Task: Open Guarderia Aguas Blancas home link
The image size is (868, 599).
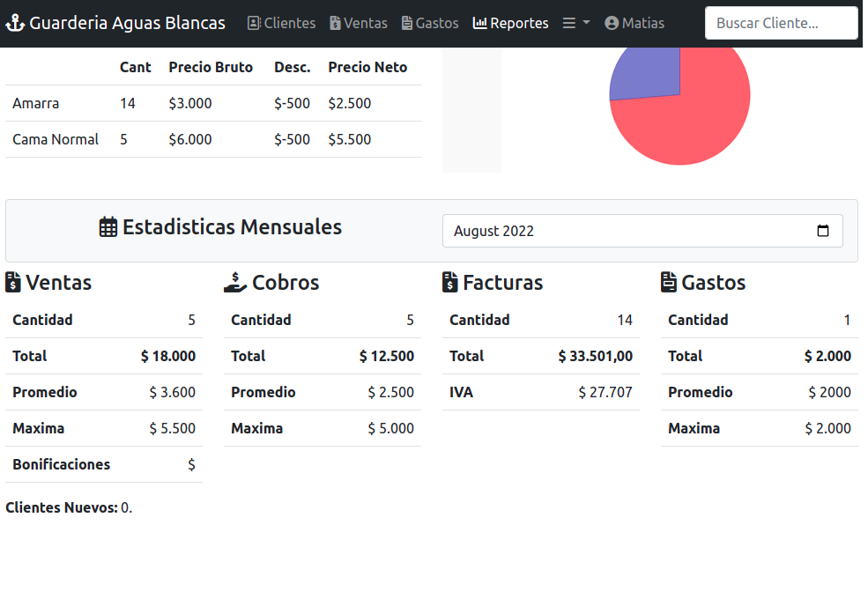Action: [115, 23]
